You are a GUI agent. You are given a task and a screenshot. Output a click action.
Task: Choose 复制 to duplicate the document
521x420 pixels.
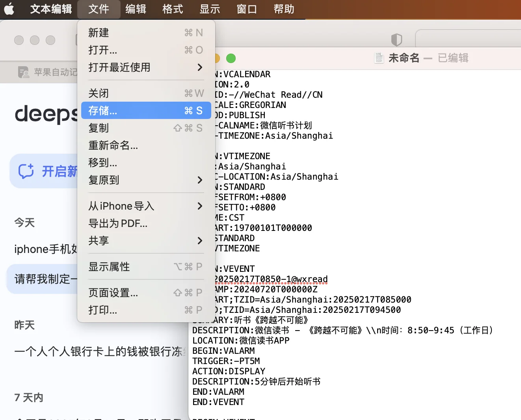pyautogui.click(x=146, y=128)
